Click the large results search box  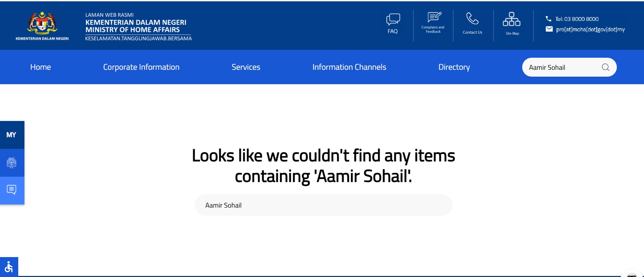pos(323,205)
